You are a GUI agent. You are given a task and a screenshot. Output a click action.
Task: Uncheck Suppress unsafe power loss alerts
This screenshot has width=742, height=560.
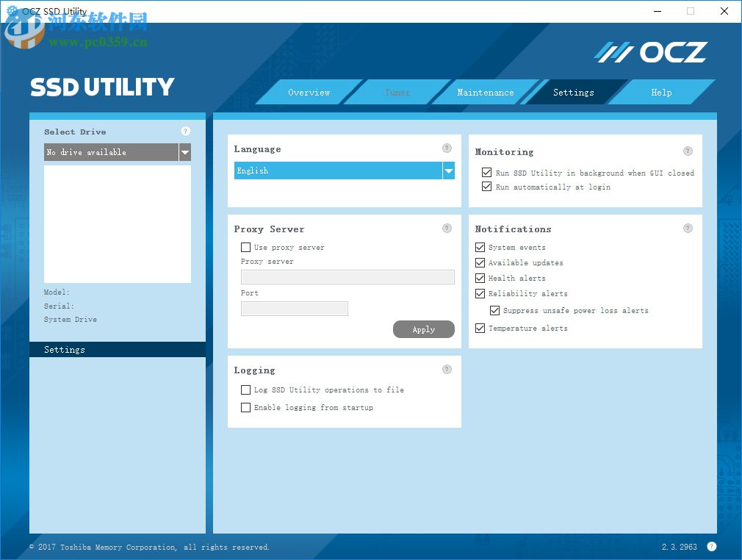click(x=494, y=310)
